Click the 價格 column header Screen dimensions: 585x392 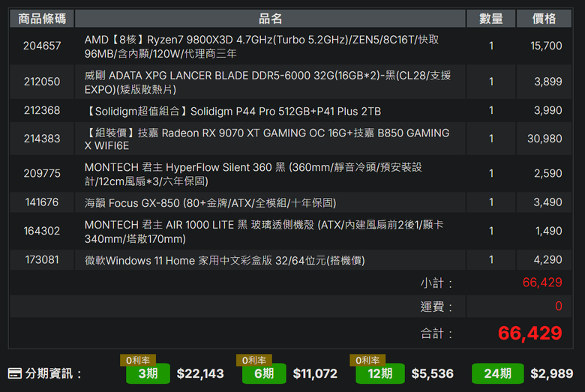pyautogui.click(x=544, y=19)
